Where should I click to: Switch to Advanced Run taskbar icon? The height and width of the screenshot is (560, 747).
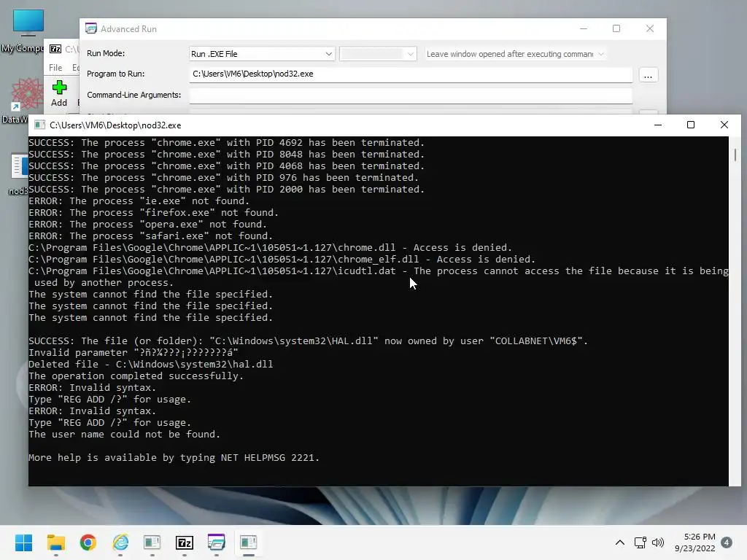216,542
